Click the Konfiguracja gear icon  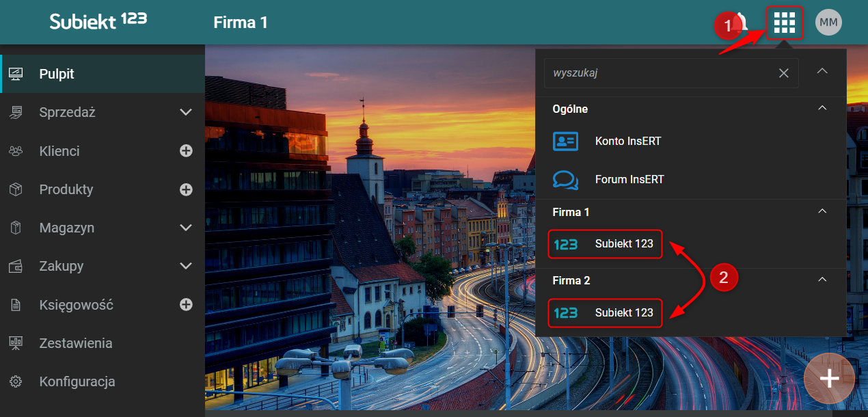pos(16,381)
